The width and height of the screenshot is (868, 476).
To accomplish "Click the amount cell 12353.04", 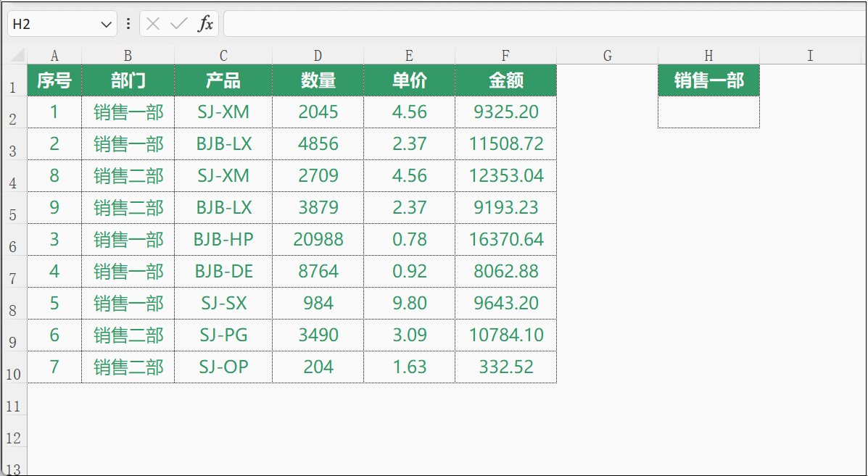I will (505, 176).
